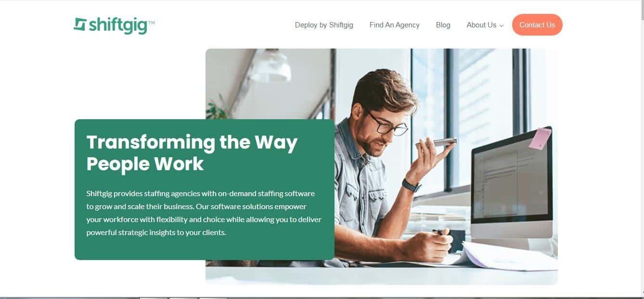This screenshot has height=299, width=644.
Task: Click the Shiftgig green logo mark
Action: point(80,24)
